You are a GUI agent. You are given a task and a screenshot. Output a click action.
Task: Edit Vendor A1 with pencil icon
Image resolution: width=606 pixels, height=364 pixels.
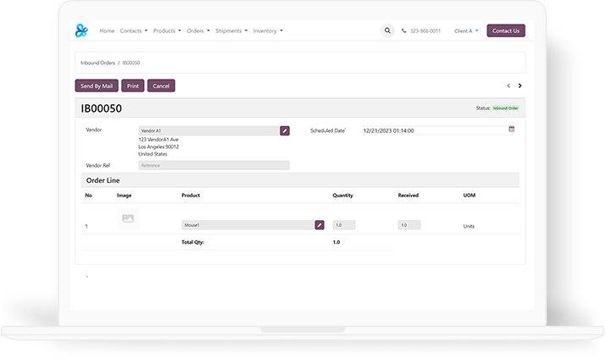point(285,131)
